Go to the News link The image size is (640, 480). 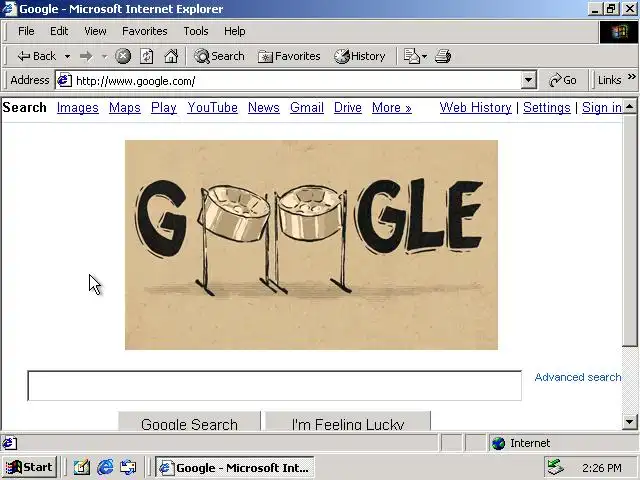(264, 107)
